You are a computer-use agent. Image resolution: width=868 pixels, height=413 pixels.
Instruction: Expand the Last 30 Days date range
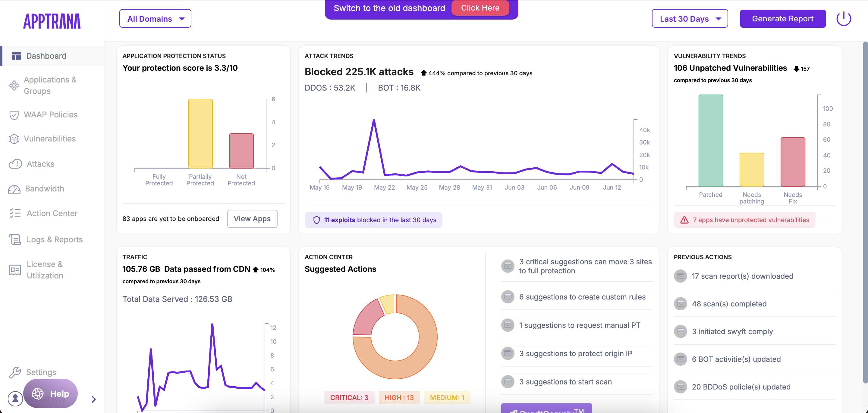tap(689, 19)
